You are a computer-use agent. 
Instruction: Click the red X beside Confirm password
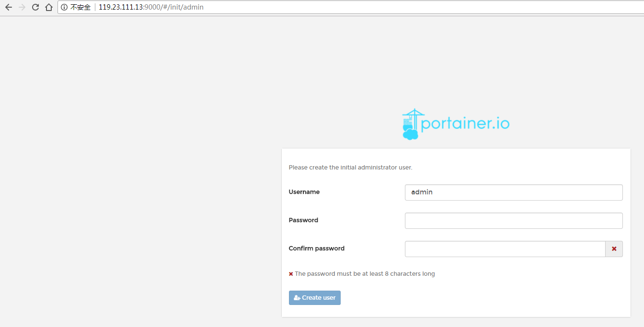(614, 249)
